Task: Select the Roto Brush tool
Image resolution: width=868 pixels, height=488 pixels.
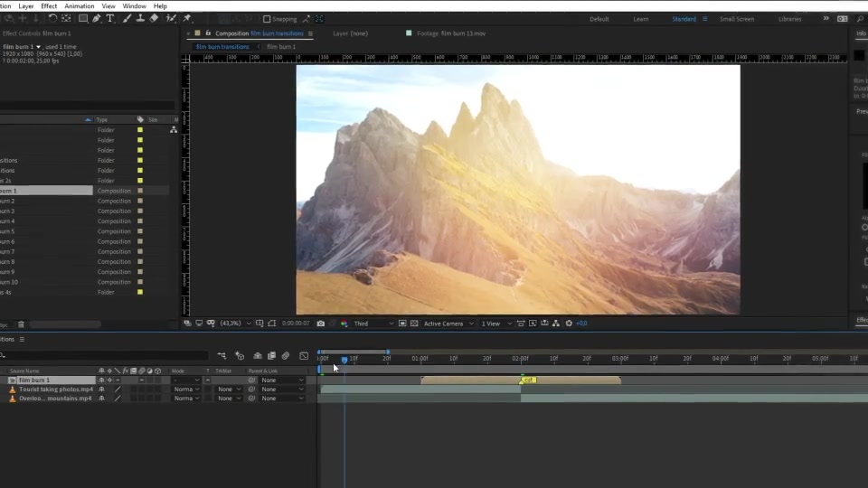Action: (171, 18)
